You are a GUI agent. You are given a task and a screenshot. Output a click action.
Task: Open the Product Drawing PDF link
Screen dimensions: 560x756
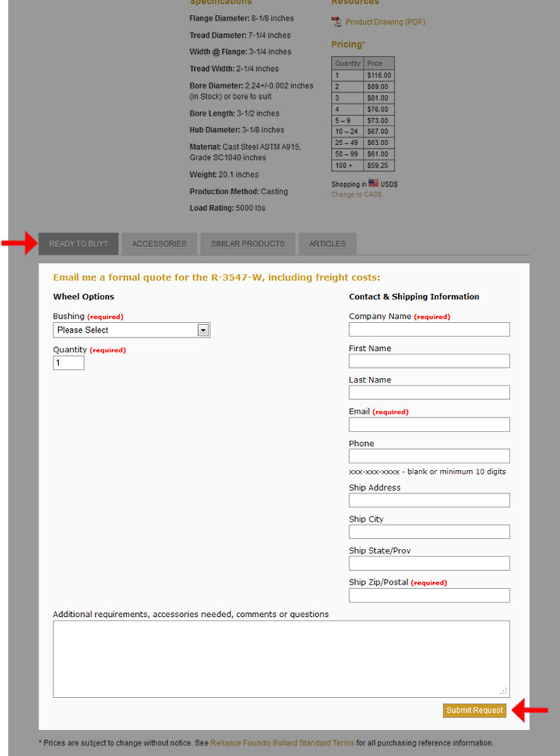coord(385,22)
